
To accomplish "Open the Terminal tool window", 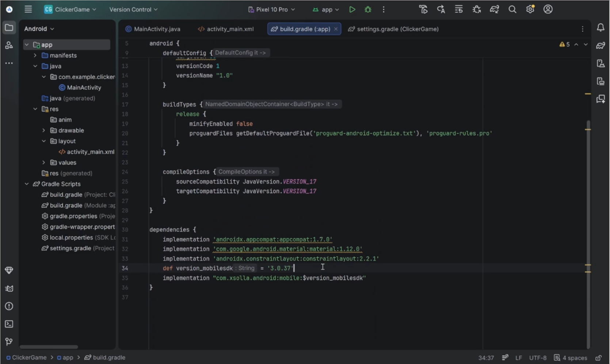I will [x=9, y=324].
